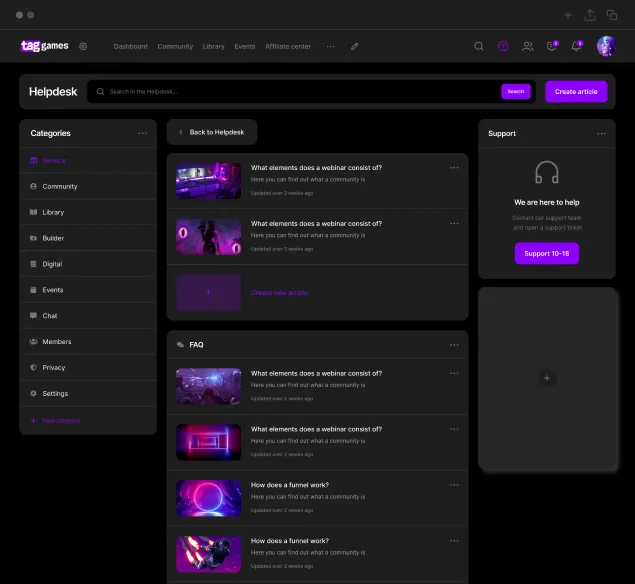635x584 pixels.
Task: Open the Affiliate center menu item
Action: [x=288, y=46]
